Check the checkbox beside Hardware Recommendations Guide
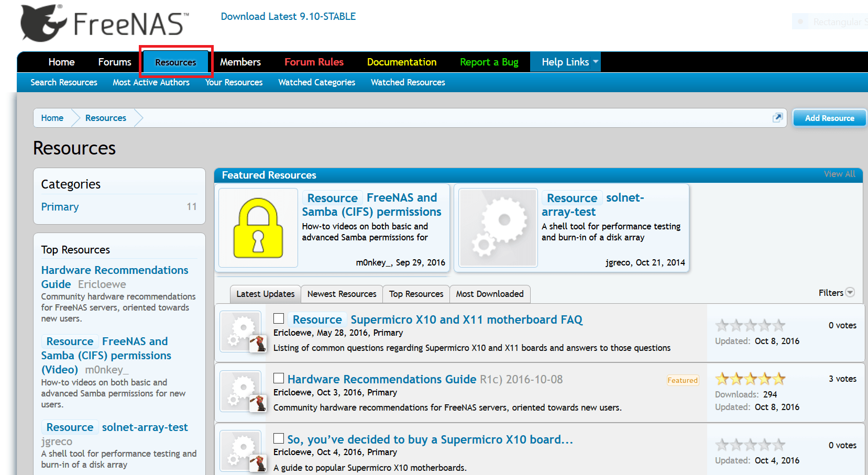Screen dimensions: 868x475 click(279, 378)
